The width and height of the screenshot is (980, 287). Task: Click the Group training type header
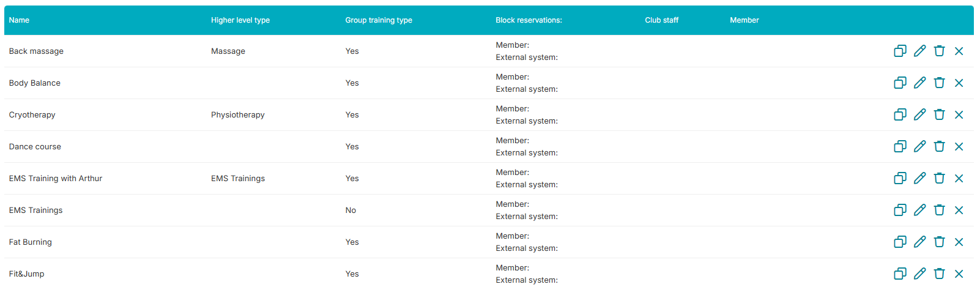click(379, 20)
